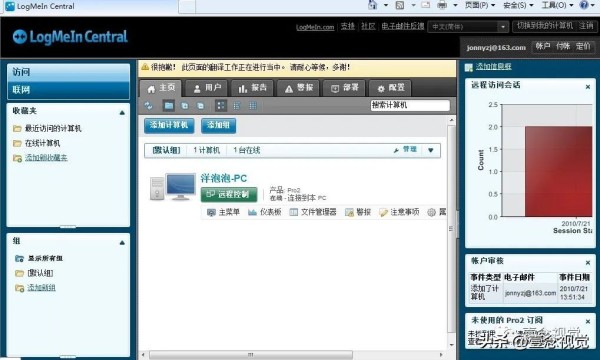Click the 电子邮件反馈 link
The image size is (600, 360).
click(x=403, y=26)
